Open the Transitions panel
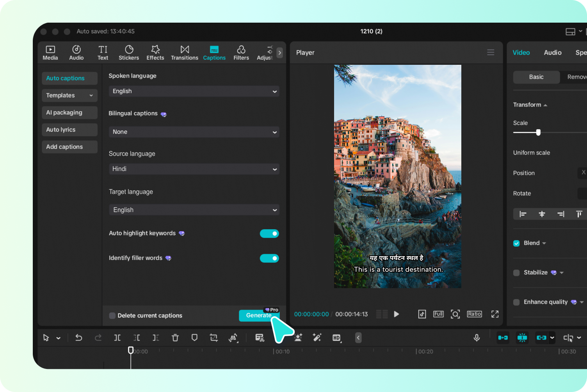 pos(185,53)
